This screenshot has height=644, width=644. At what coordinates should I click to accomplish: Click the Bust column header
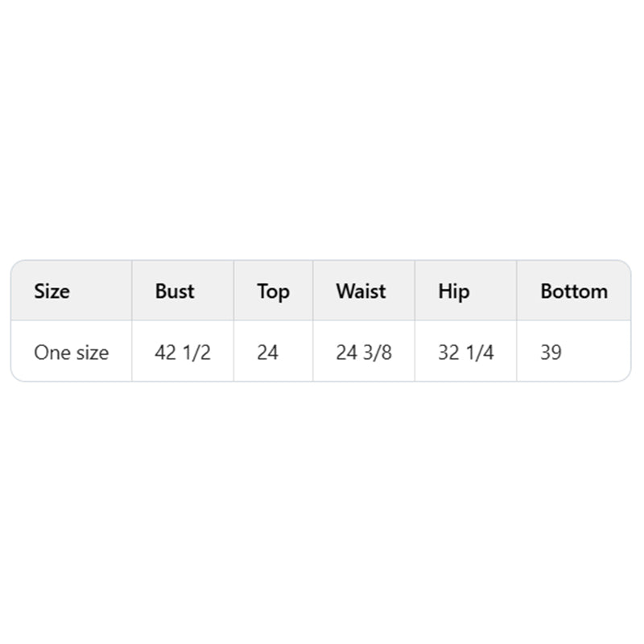click(175, 291)
